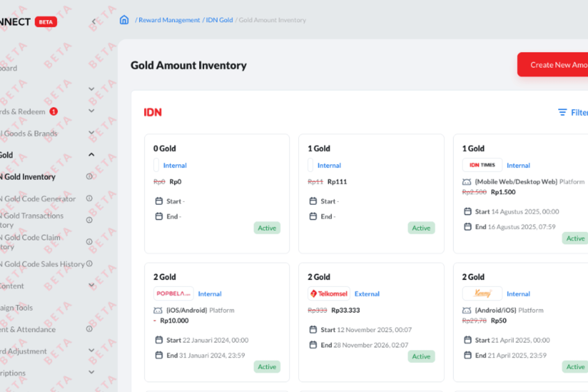588x392 pixels.
Task: Collapse the sidebar with the chevron arrow
Action: [93, 22]
